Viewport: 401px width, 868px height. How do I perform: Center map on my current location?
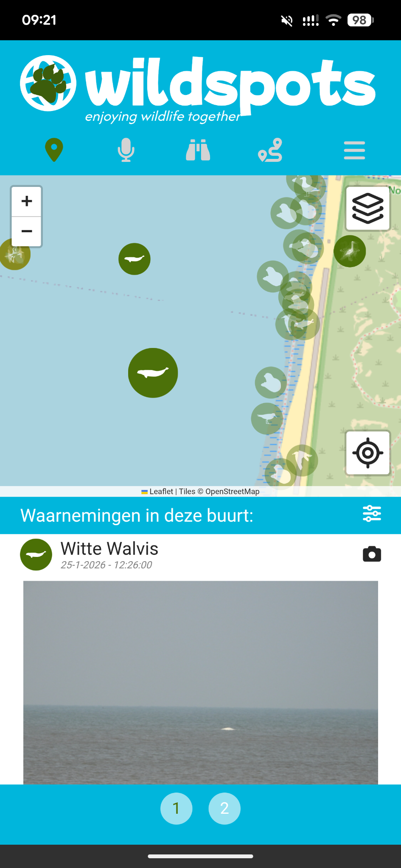point(368,453)
